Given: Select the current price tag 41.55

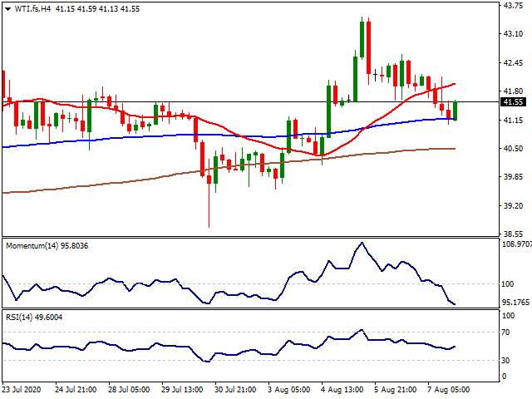Looking at the screenshot, I should [514, 101].
